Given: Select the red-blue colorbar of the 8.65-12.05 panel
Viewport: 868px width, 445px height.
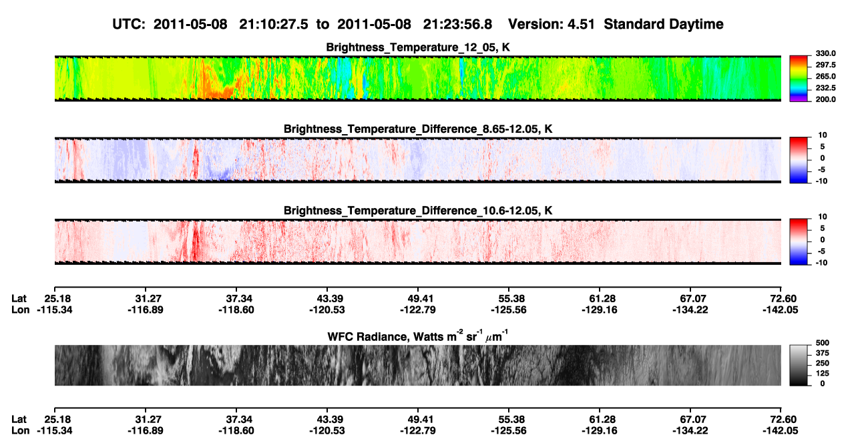Looking at the screenshot, I should click(x=799, y=160).
